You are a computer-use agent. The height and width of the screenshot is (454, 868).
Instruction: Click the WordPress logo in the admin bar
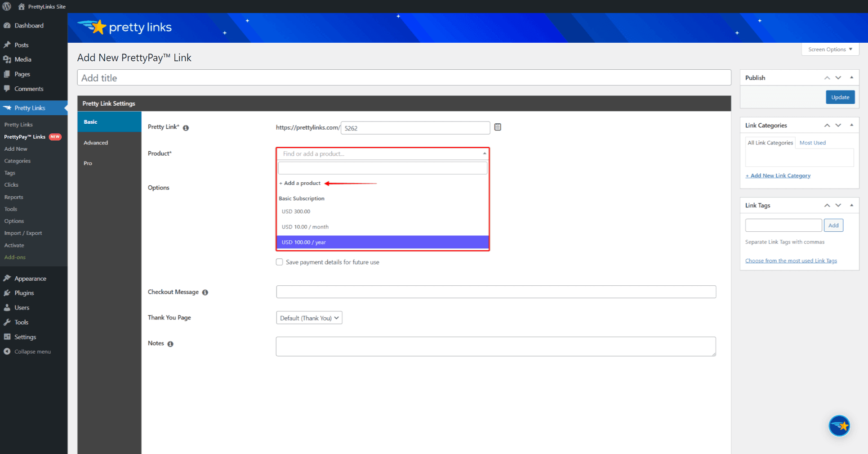tap(7, 6)
